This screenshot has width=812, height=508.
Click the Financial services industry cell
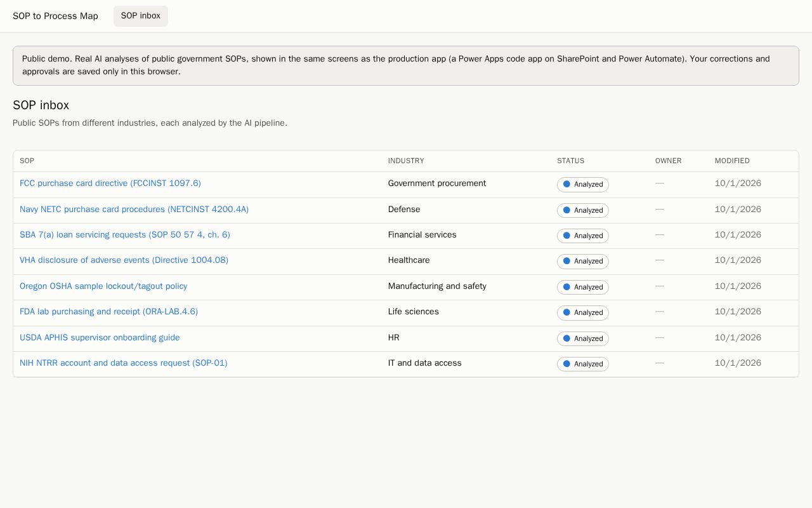tap(422, 235)
